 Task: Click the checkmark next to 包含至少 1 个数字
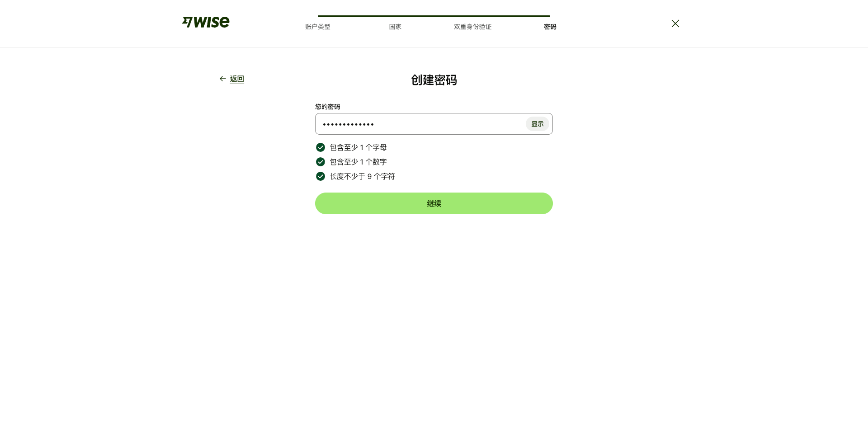321,161
